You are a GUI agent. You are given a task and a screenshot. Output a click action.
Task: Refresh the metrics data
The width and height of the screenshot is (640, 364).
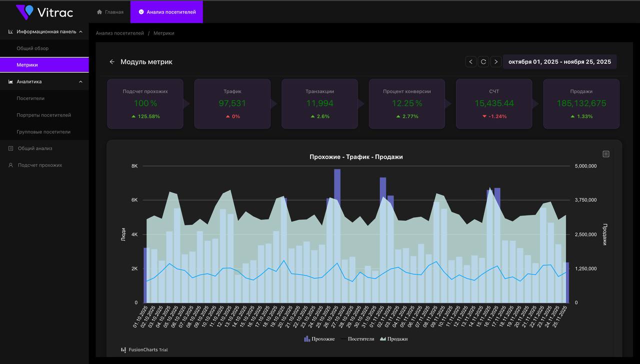pos(483,62)
